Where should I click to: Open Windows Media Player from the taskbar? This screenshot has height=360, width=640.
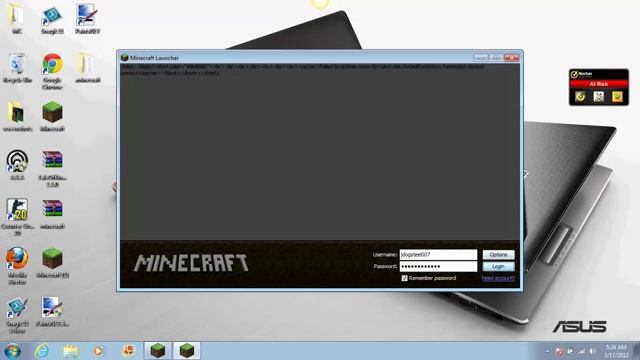click(98, 351)
